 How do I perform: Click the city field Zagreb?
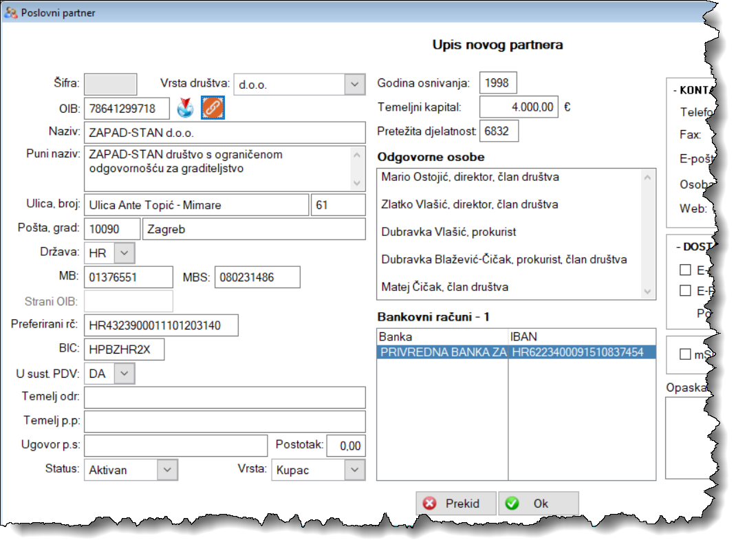[x=255, y=229]
